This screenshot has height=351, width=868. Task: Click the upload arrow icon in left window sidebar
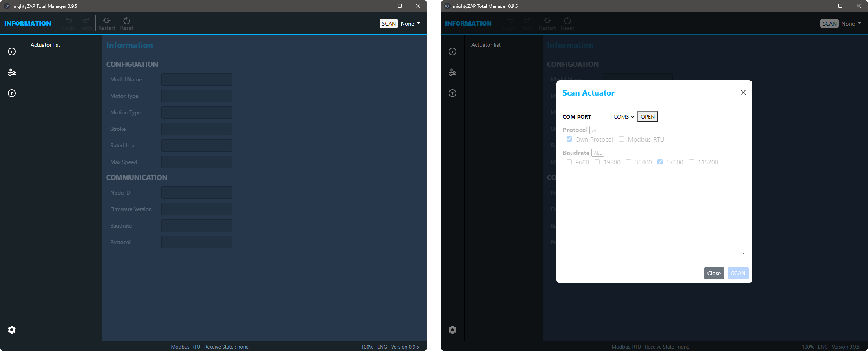(x=12, y=93)
